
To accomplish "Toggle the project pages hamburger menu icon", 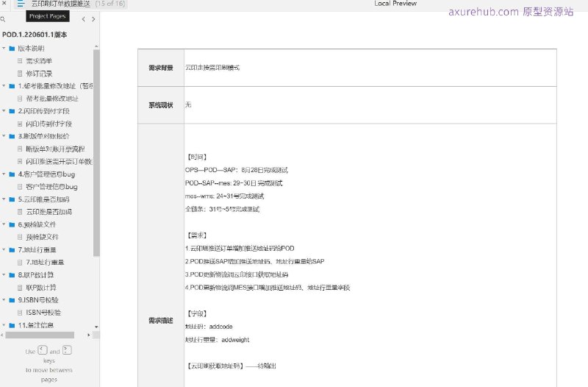I will pos(21,4).
